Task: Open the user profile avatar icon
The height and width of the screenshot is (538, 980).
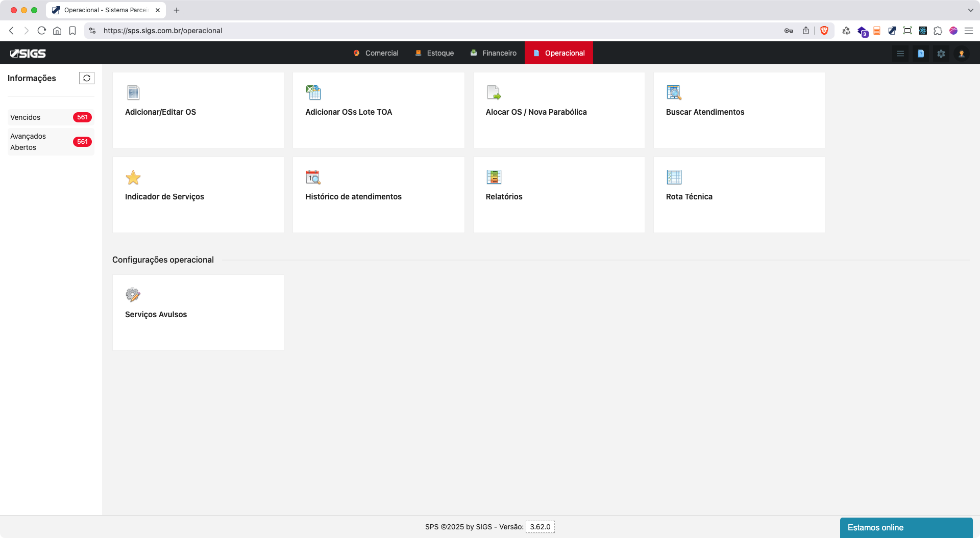Action: pos(962,54)
